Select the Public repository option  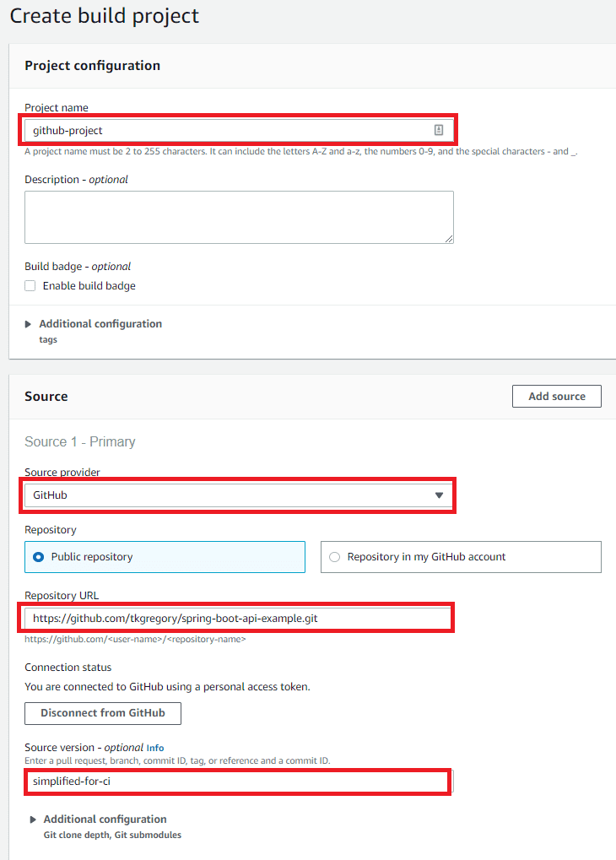point(39,557)
